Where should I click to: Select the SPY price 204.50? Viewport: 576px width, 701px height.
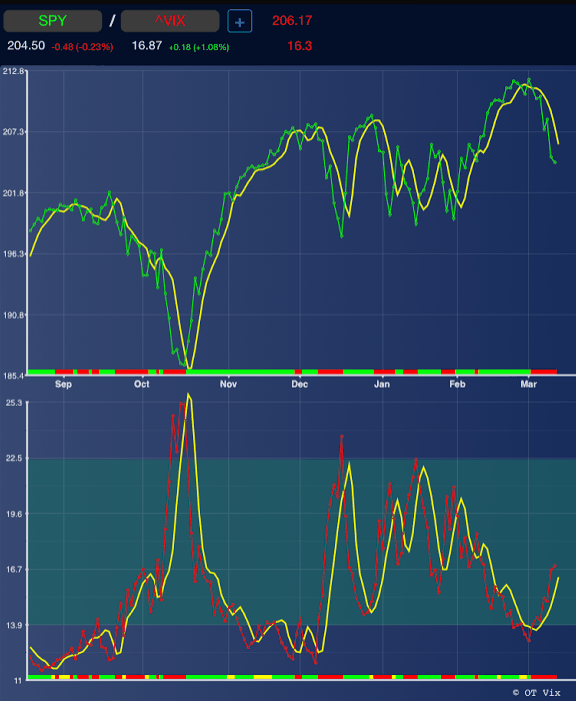(26, 46)
